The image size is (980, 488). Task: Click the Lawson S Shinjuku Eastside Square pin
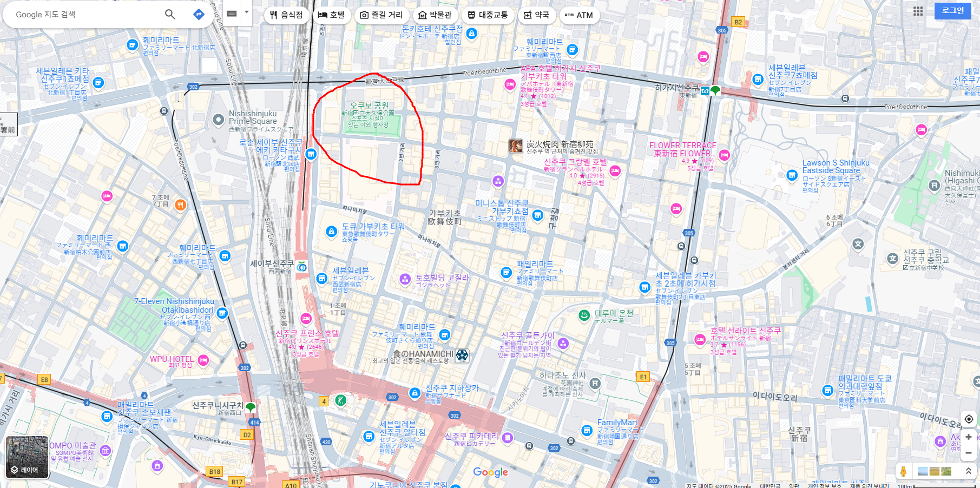coord(792,175)
